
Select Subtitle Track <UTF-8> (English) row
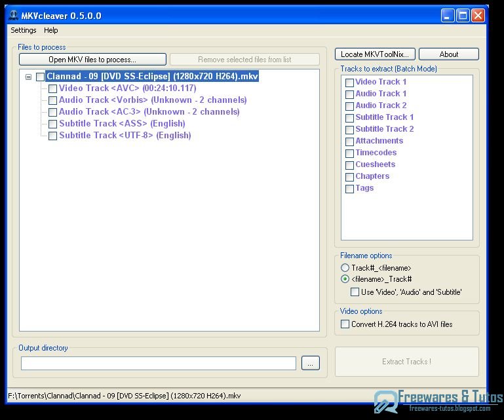click(x=125, y=135)
